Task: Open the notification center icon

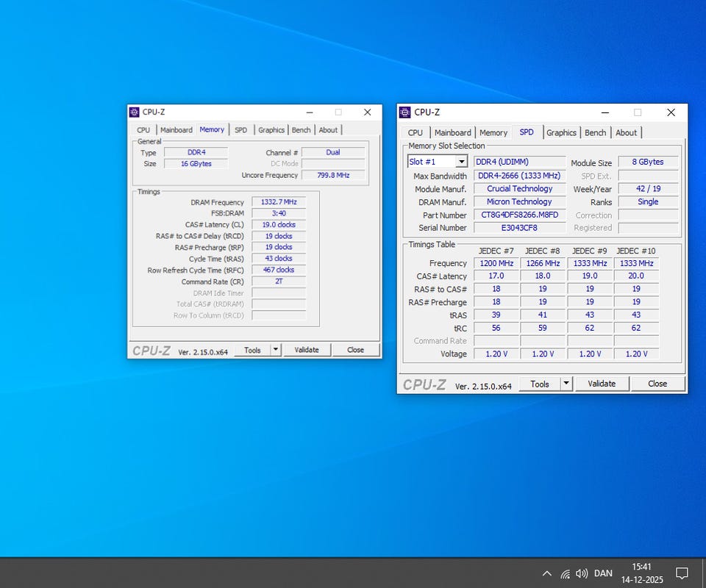Action: pos(682,573)
